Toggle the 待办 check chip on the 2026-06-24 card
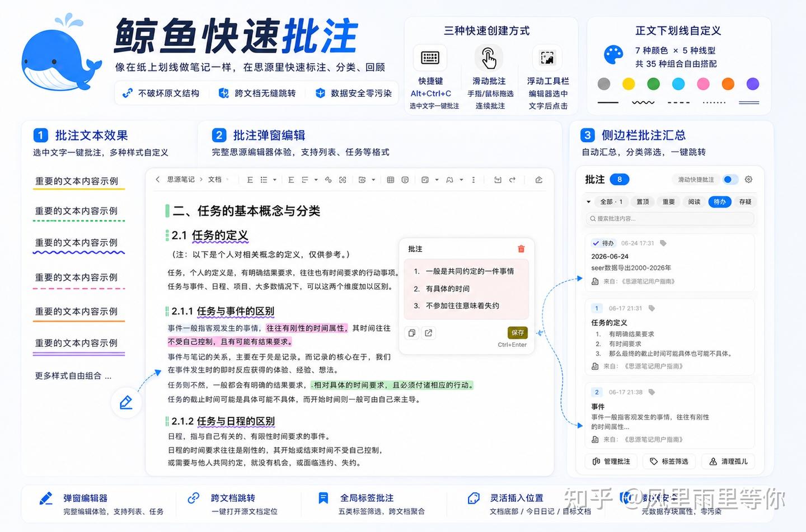 [x=603, y=243]
